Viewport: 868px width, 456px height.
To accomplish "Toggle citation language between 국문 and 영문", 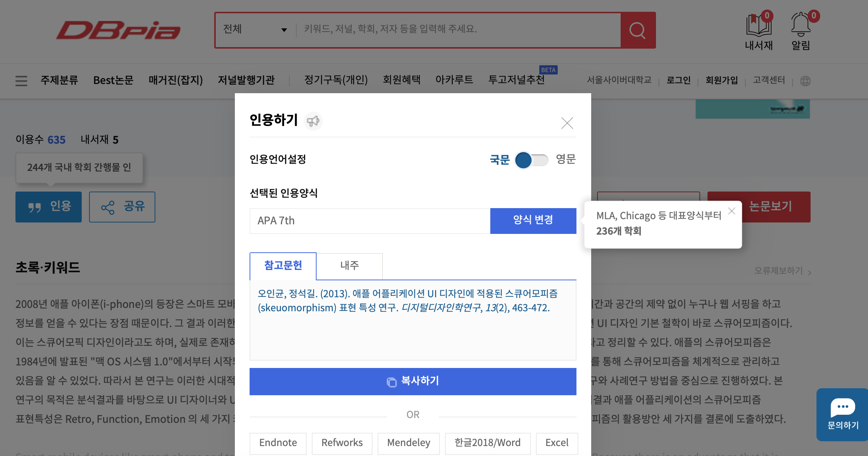I will [532, 160].
